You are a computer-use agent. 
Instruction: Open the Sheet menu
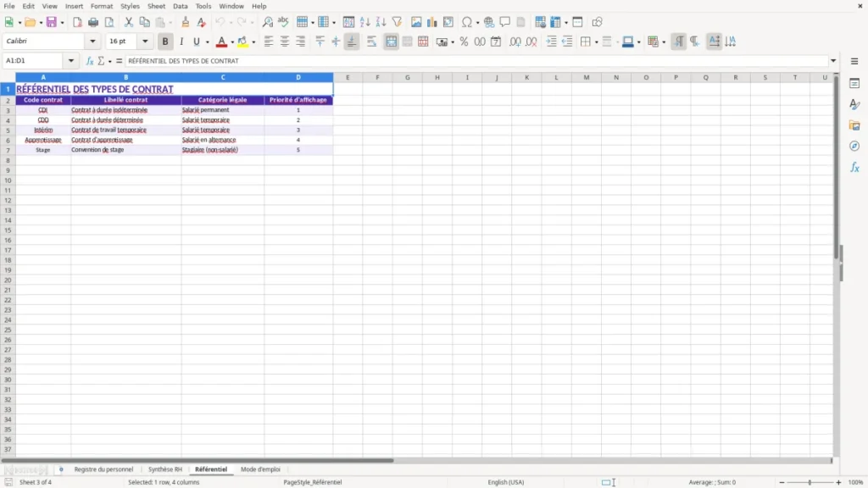click(156, 6)
